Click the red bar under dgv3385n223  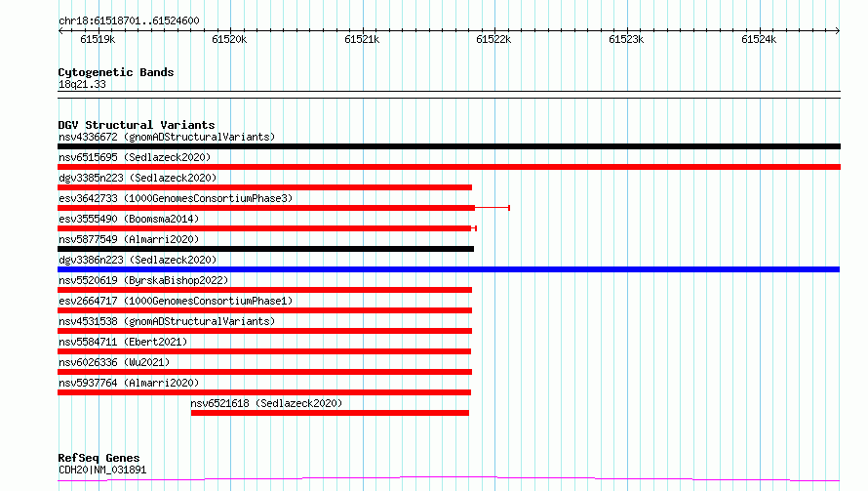coord(264,187)
